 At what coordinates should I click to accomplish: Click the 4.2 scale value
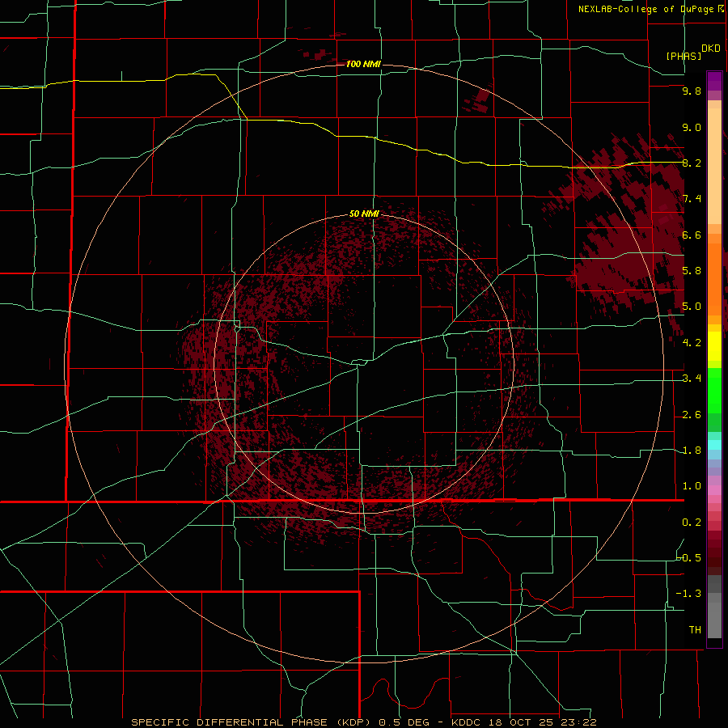(692, 343)
